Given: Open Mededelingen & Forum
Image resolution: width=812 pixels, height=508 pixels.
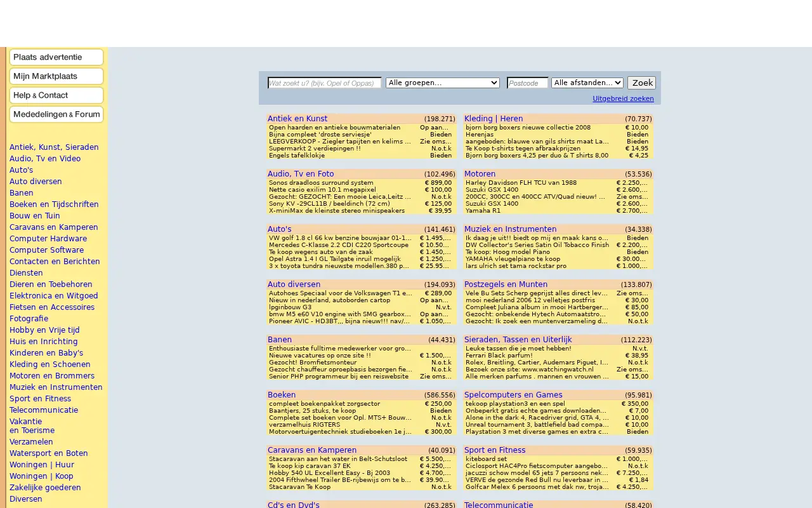Looking at the screenshot, I should coord(56,114).
